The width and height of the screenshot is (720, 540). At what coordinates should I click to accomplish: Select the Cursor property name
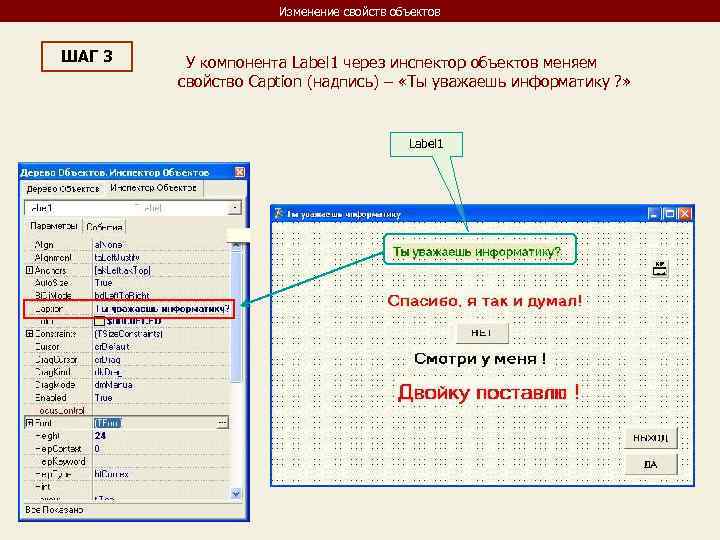[47, 347]
